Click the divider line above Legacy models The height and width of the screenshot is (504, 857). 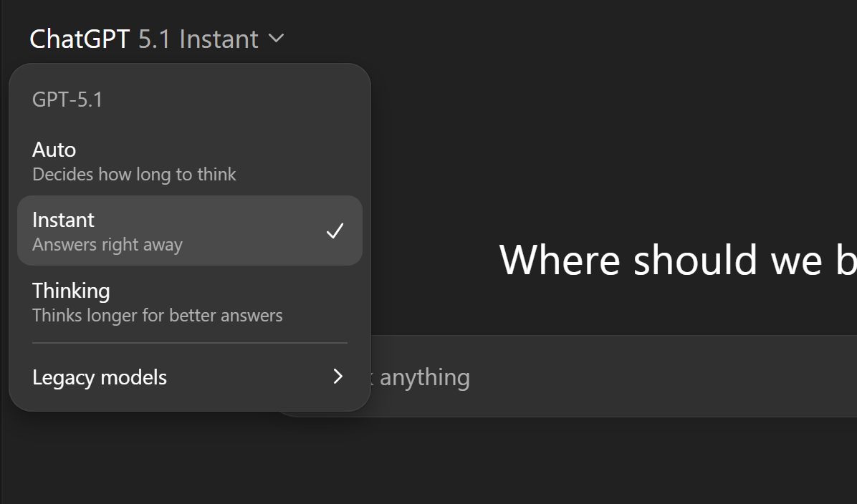point(189,343)
